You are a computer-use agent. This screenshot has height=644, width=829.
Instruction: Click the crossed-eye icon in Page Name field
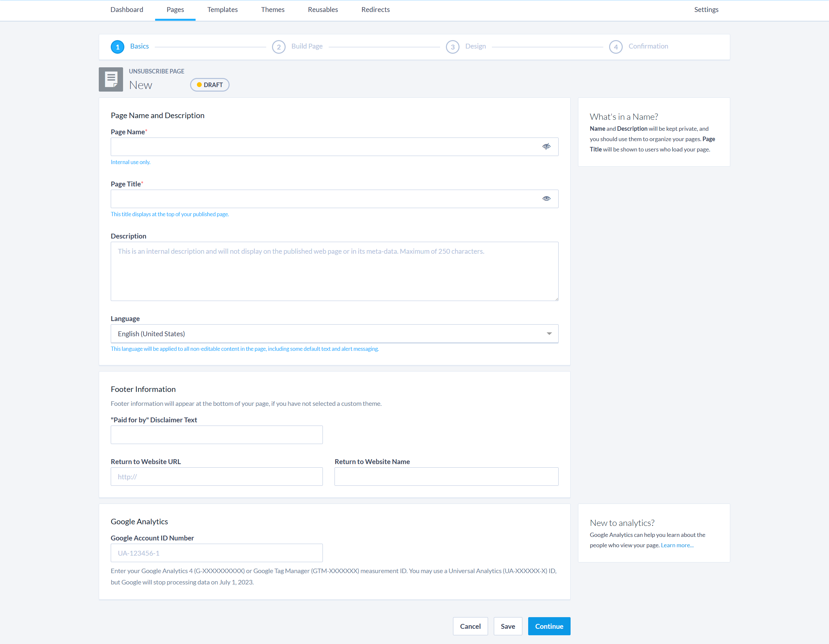point(546,146)
